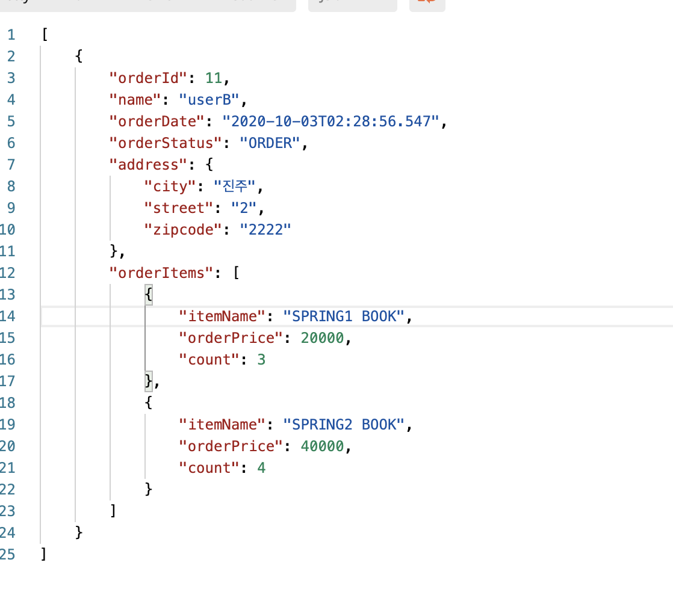673x616 pixels.
Task: Click line number 25 in gutter
Action: click(x=8, y=555)
